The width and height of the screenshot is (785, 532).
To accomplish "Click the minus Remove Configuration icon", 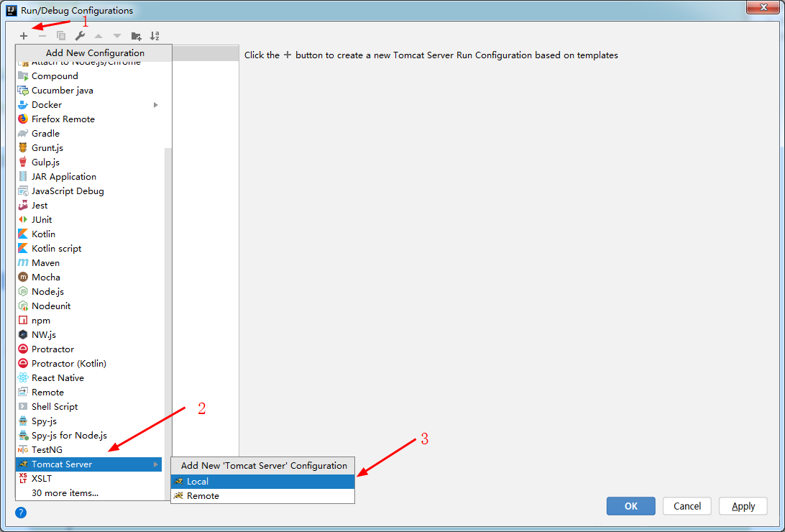I will (x=42, y=36).
